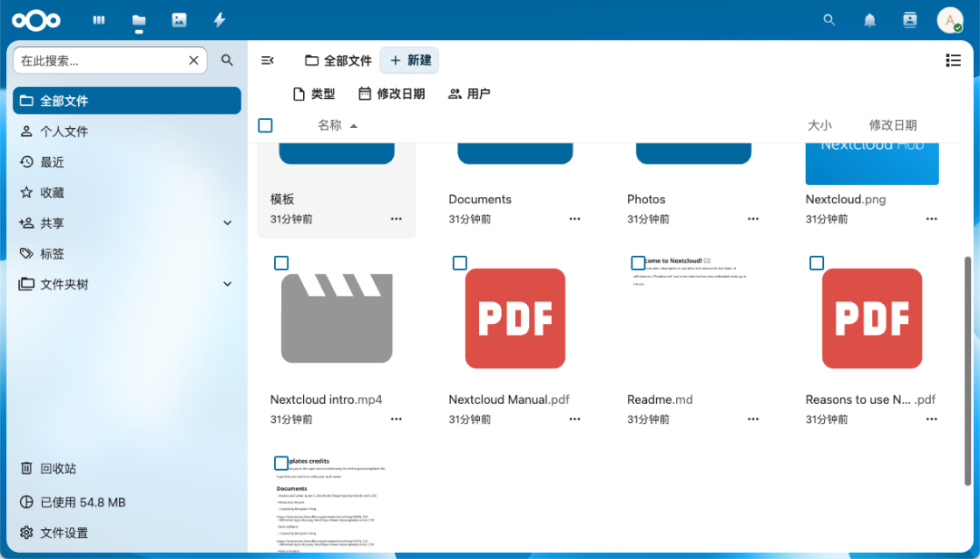Expand the 文件夹树 section in the sidebar
Viewport: 980px width, 559px height.
click(227, 283)
